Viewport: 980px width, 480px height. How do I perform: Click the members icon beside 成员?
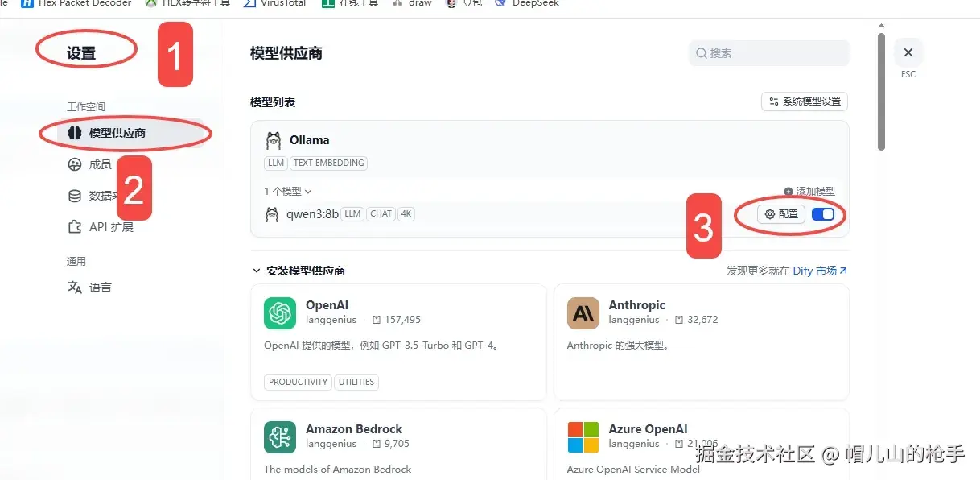(x=75, y=164)
